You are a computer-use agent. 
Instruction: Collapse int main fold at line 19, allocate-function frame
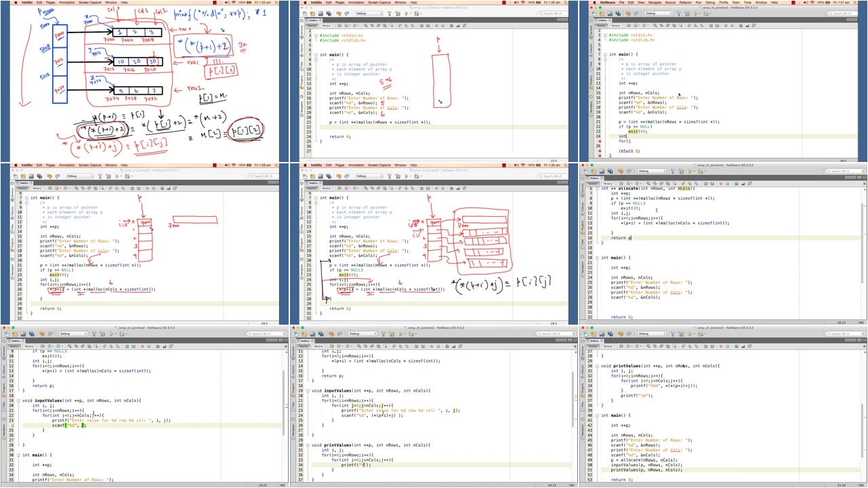597,258
